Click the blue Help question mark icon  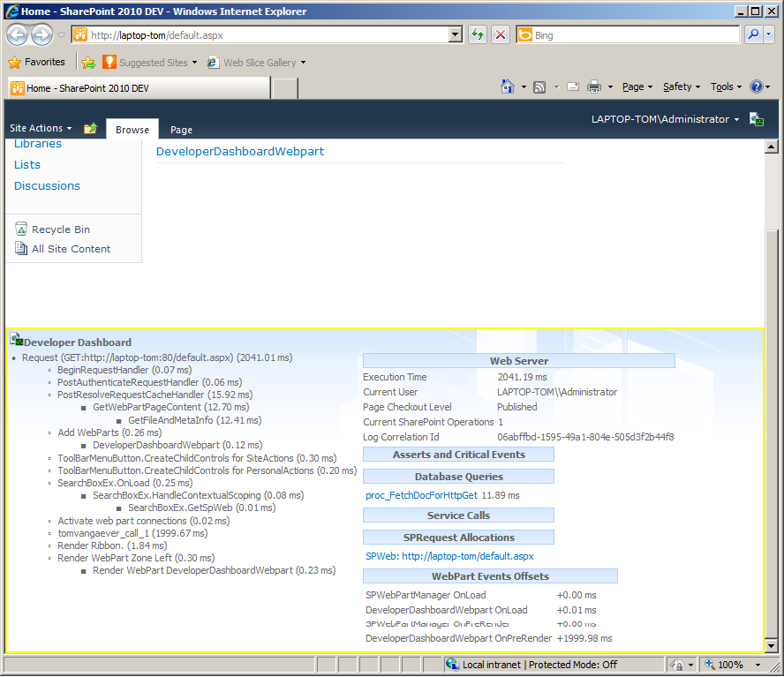(756, 87)
